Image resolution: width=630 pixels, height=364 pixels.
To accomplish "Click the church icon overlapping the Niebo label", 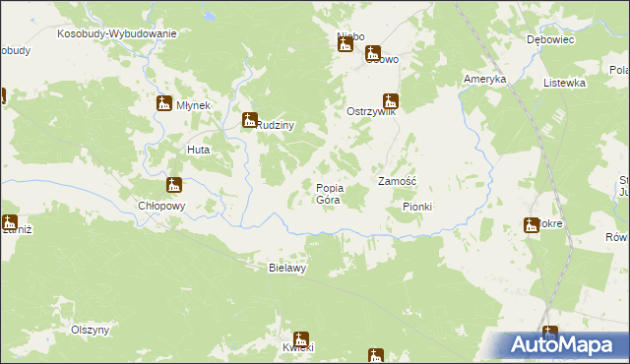I will (346, 44).
